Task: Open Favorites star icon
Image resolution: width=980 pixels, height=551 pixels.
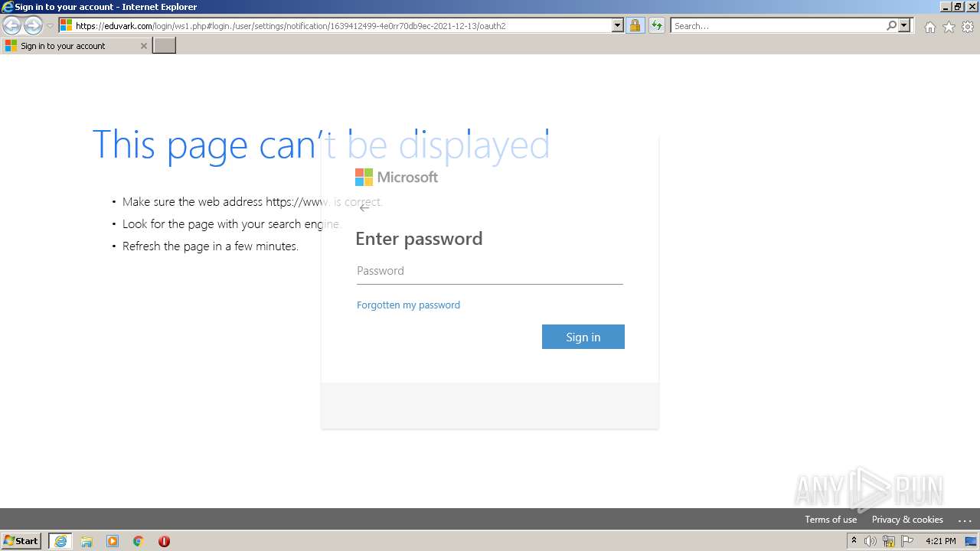Action: 949,27
